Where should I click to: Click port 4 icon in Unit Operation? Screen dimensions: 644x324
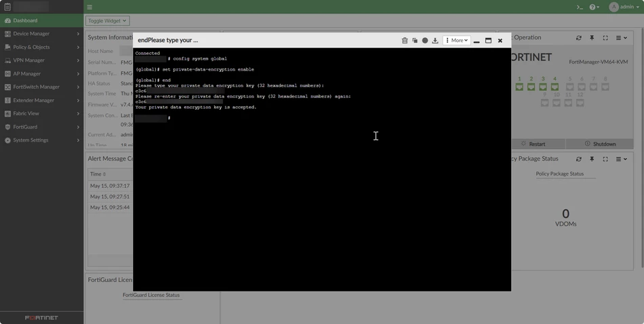[555, 87]
